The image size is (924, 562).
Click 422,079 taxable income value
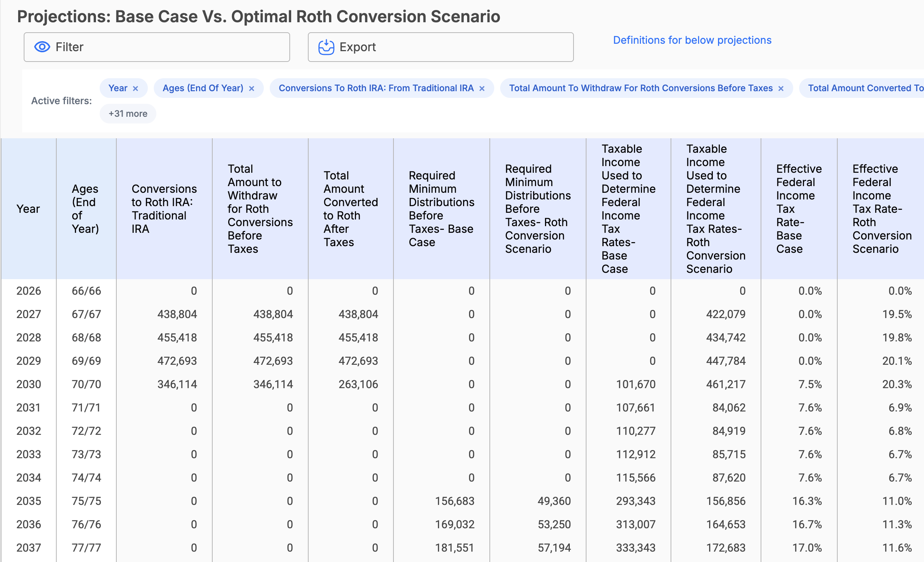point(726,314)
